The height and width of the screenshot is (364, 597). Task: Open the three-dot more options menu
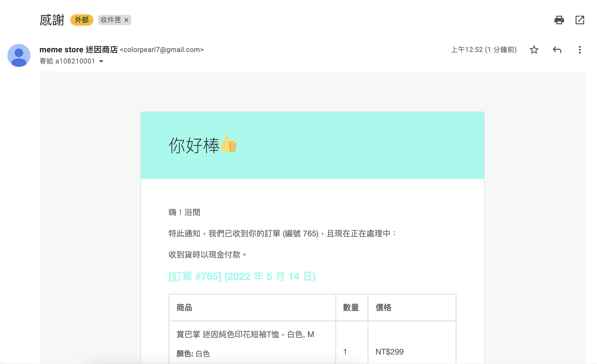[580, 50]
